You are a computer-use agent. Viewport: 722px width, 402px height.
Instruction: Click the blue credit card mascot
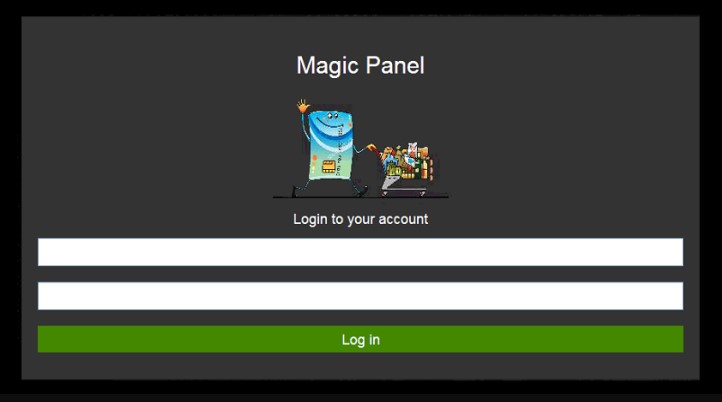329,146
